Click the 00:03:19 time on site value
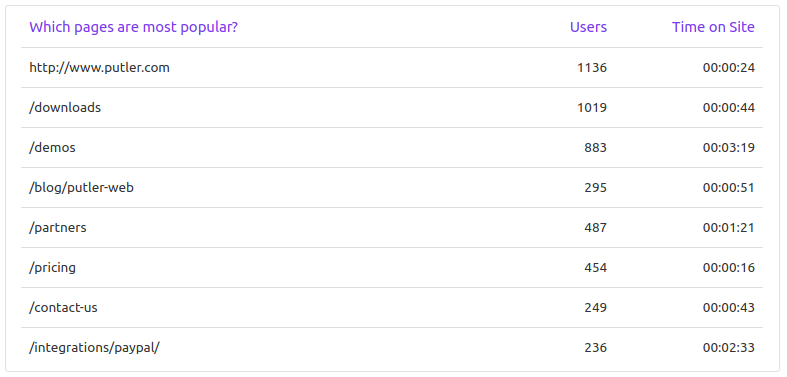This screenshot has width=787, height=377. point(729,148)
